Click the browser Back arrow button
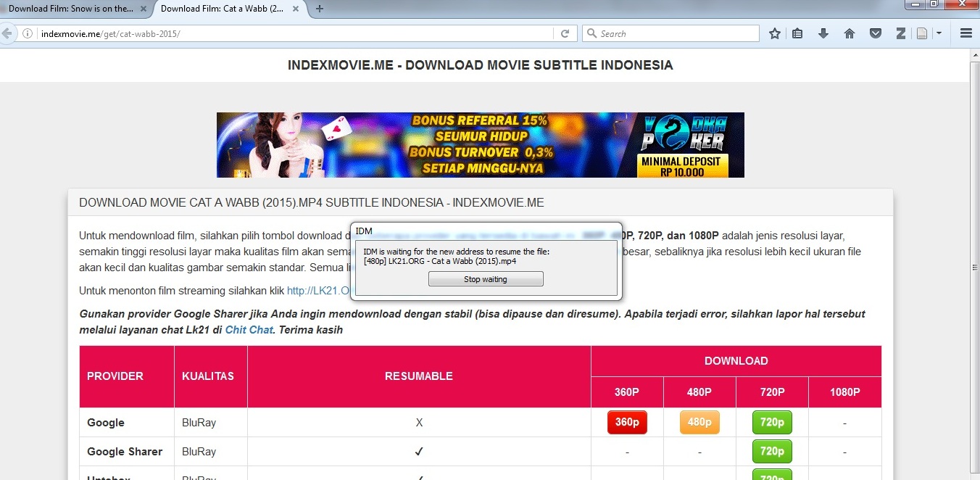This screenshot has height=480, width=980. coord(6,33)
